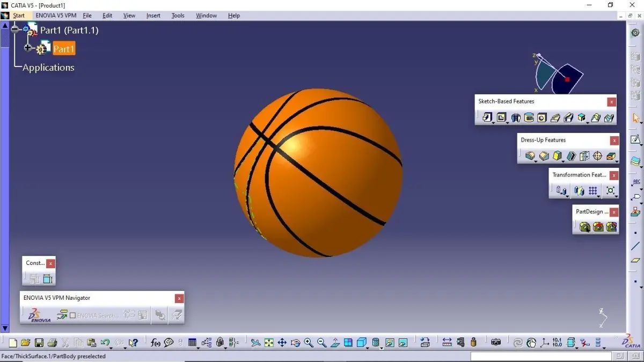Click the Measure Between icon
Viewport: 644px width, 362px height.
coord(447,343)
